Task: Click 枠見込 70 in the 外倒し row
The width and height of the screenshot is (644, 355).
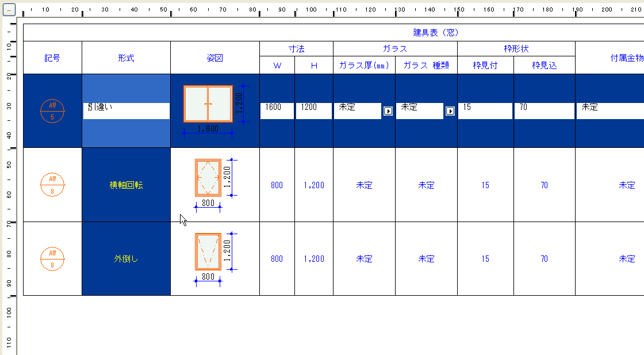Action: coord(544,259)
